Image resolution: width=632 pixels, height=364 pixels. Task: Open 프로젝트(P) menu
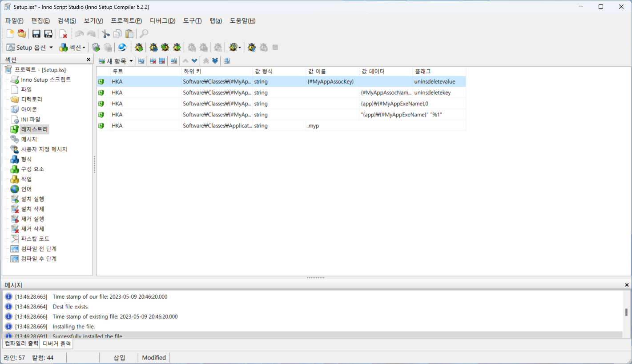pyautogui.click(x=126, y=21)
